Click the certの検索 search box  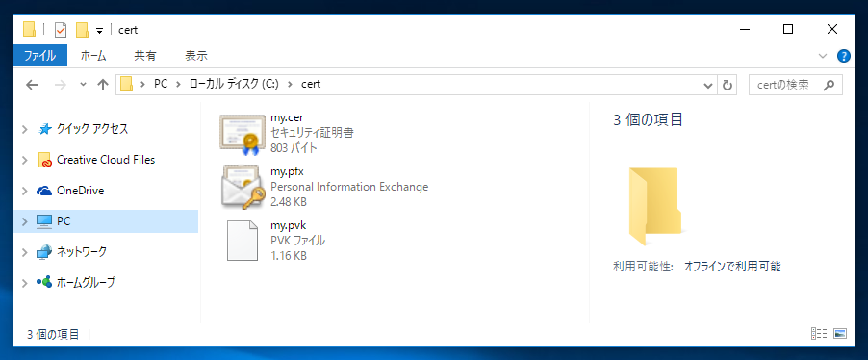tap(796, 86)
